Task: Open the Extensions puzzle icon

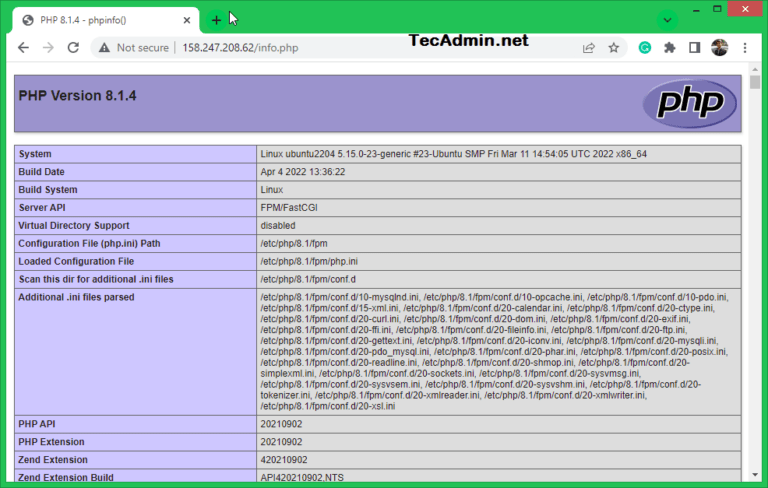Action: pos(670,47)
